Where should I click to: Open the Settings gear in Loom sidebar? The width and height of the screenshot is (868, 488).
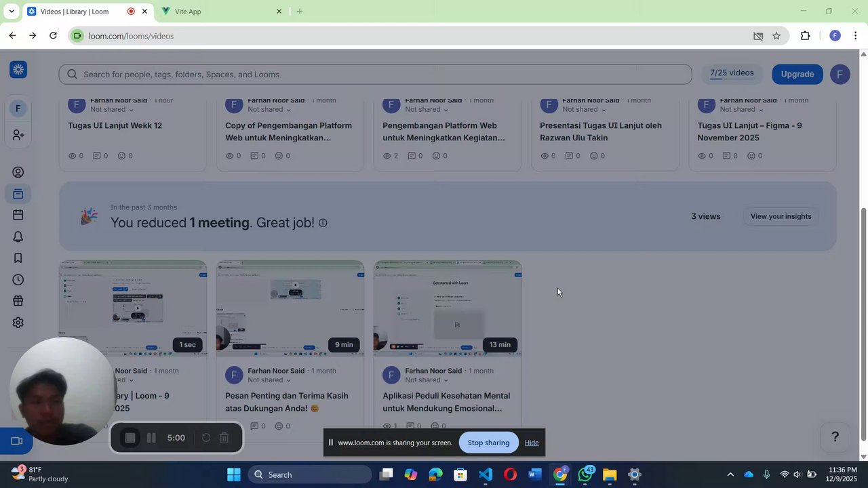[x=18, y=323]
